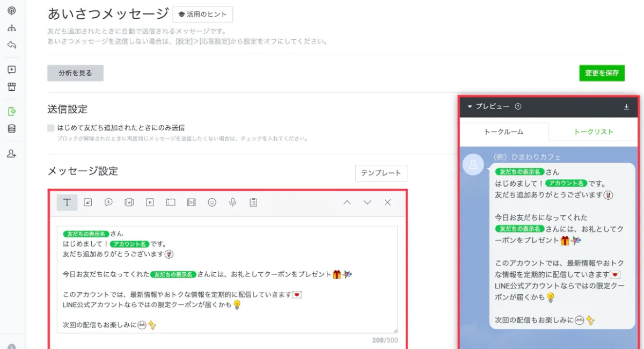Select the microphone voice message icon

point(233,202)
